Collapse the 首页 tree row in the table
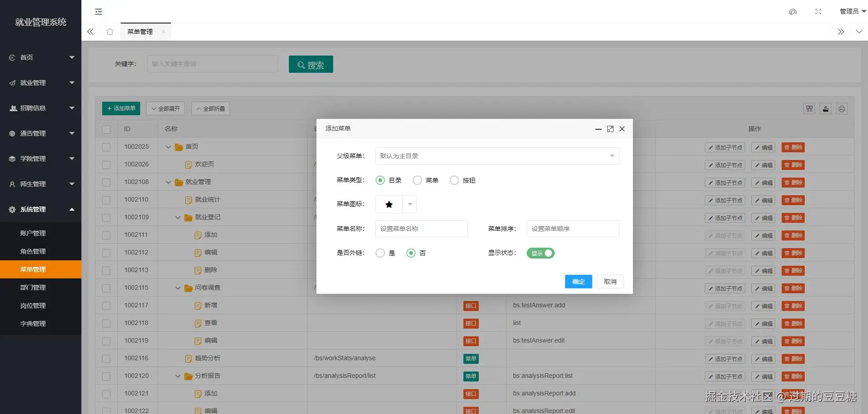 click(168, 147)
